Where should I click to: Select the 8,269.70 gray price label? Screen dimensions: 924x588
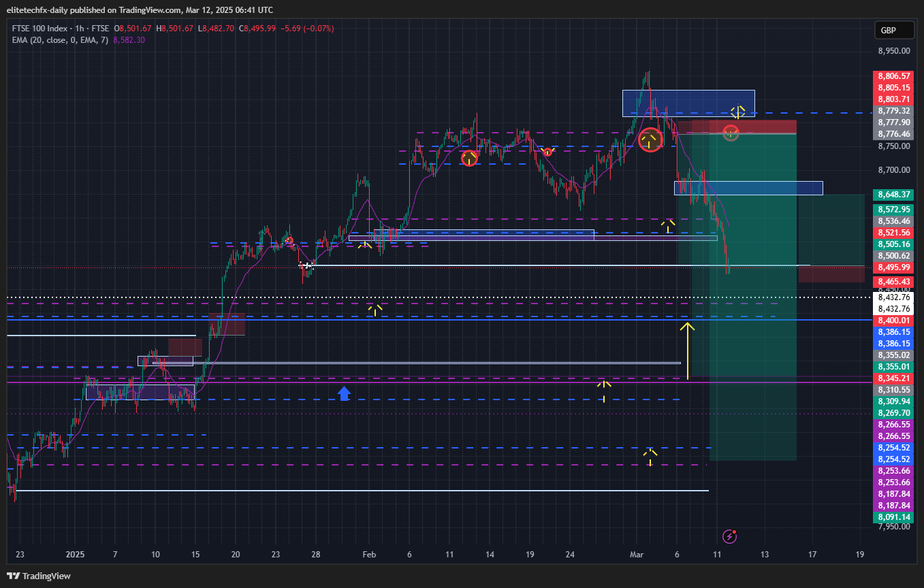[894, 413]
